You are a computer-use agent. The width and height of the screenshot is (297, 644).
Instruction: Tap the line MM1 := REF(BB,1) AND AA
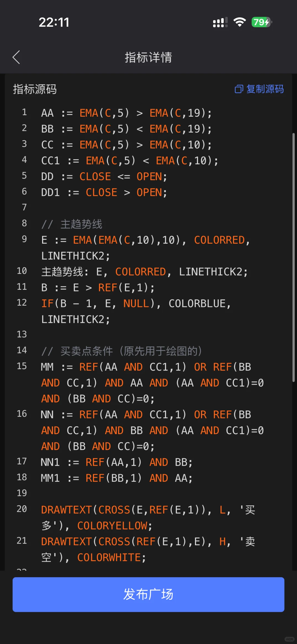pos(117,478)
